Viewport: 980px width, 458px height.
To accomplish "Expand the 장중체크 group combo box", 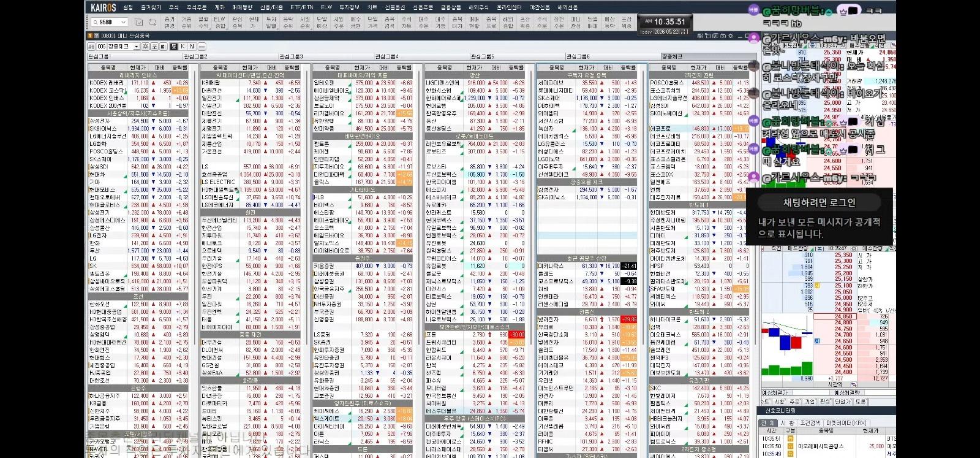I will 136,47.
